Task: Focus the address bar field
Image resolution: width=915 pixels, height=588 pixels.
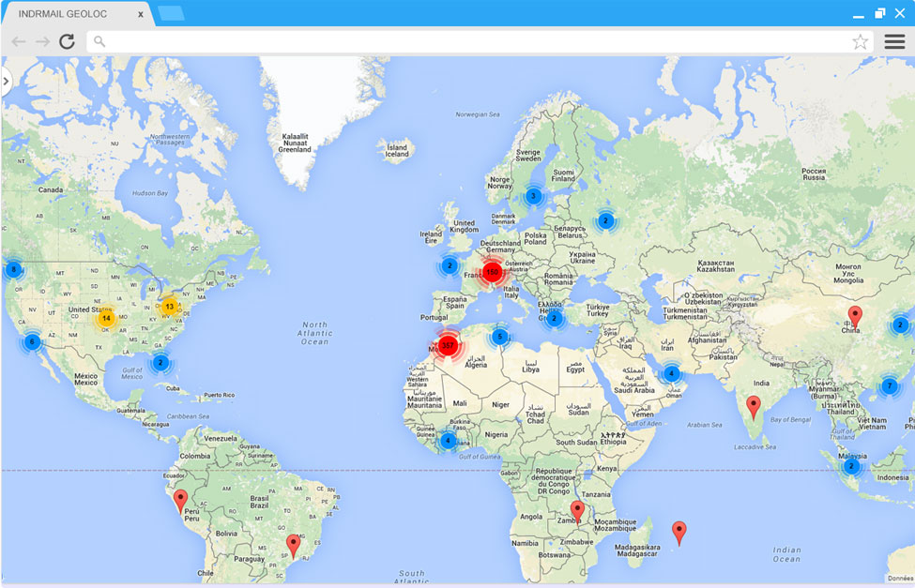Action: (480, 41)
